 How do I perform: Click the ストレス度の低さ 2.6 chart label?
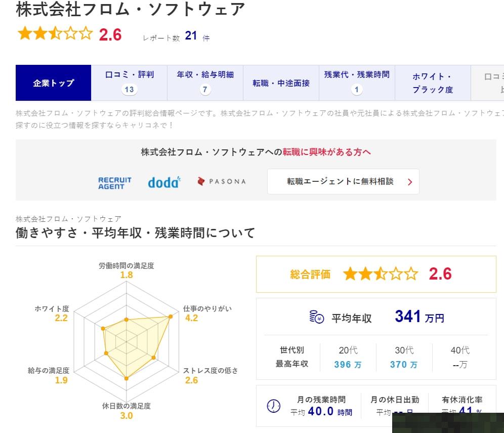click(211, 375)
